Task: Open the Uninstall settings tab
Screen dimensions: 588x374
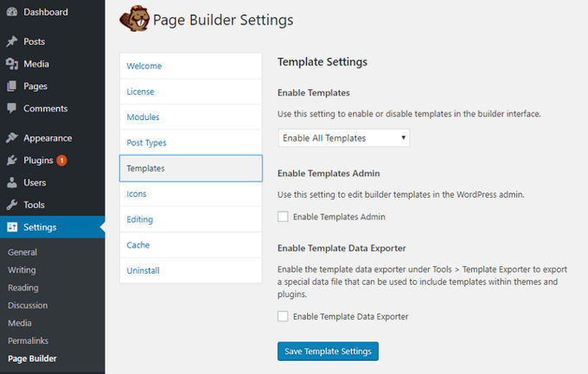Action: point(191,270)
